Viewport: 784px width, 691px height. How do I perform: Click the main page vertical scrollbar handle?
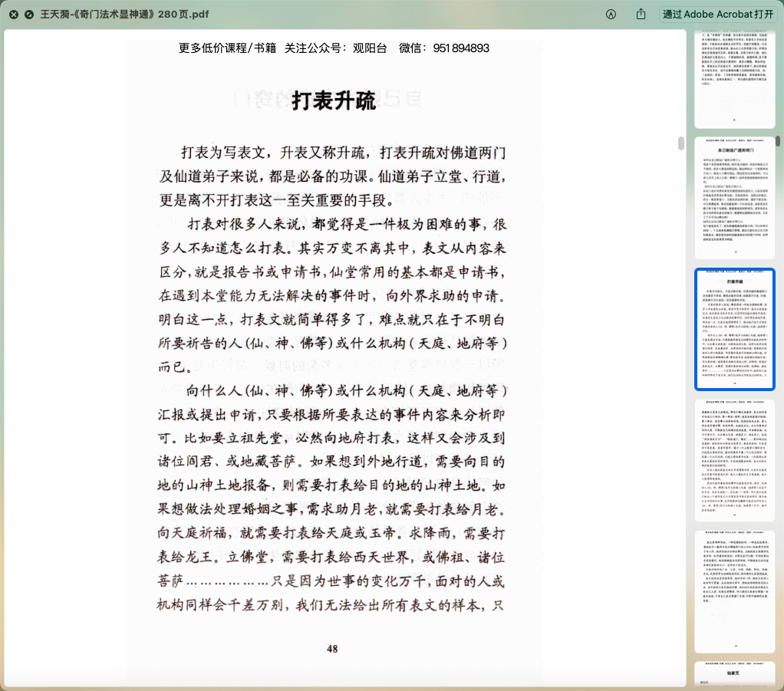(x=680, y=143)
